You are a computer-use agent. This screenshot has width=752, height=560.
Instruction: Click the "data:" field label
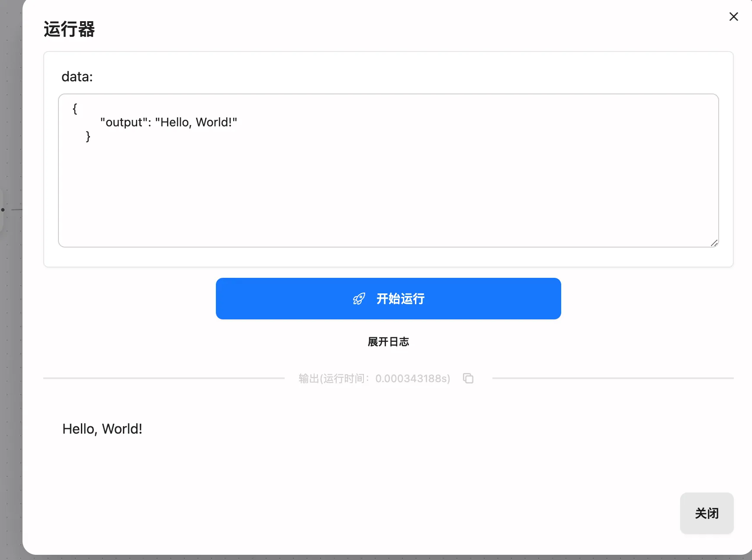[77, 77]
